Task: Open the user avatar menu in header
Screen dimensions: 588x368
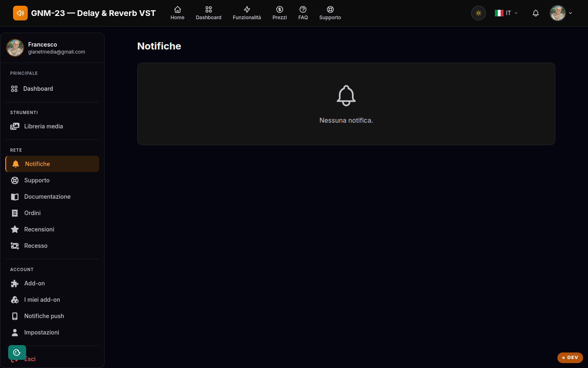Action: point(558,13)
